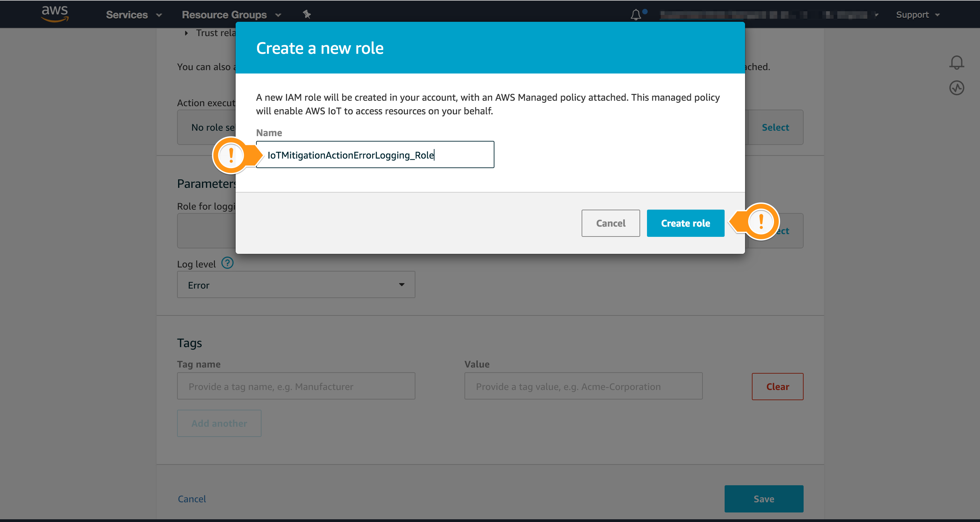Open the activity pulse icon on sidebar
Viewport: 980px width, 522px height.
pos(957,88)
